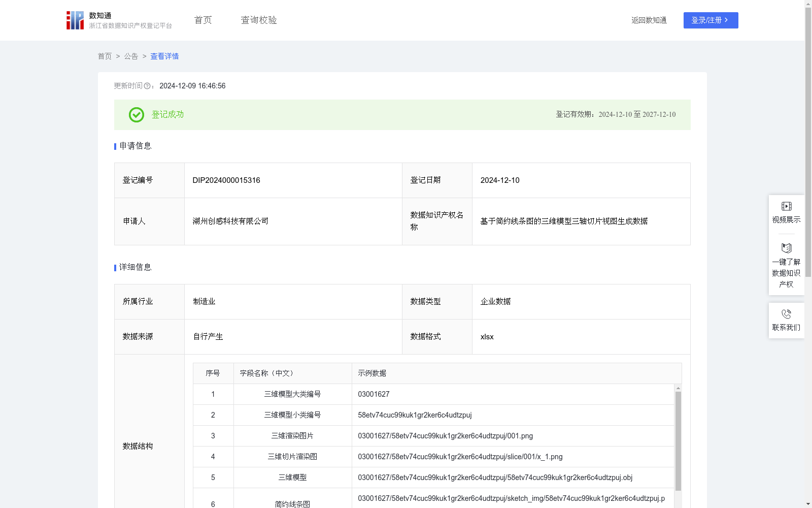Viewport: 812px width, 508px height.
Task: Click the green 登记成功 checkmark icon
Action: click(x=136, y=115)
